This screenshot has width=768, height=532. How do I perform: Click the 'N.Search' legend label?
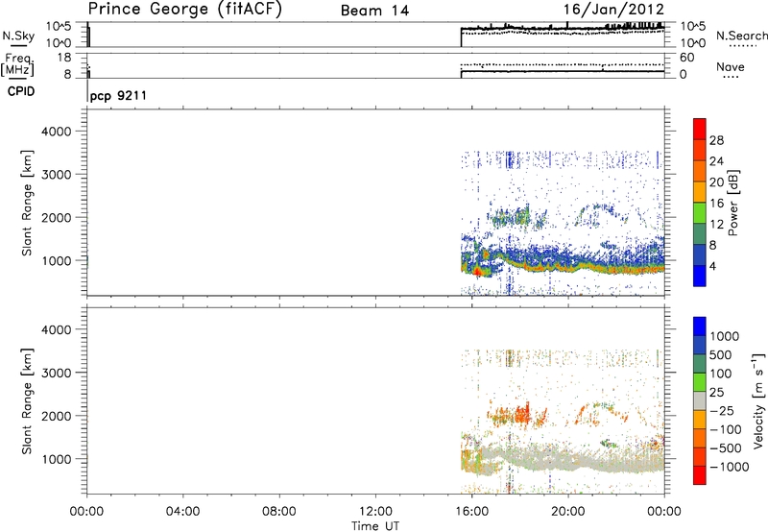click(x=741, y=36)
